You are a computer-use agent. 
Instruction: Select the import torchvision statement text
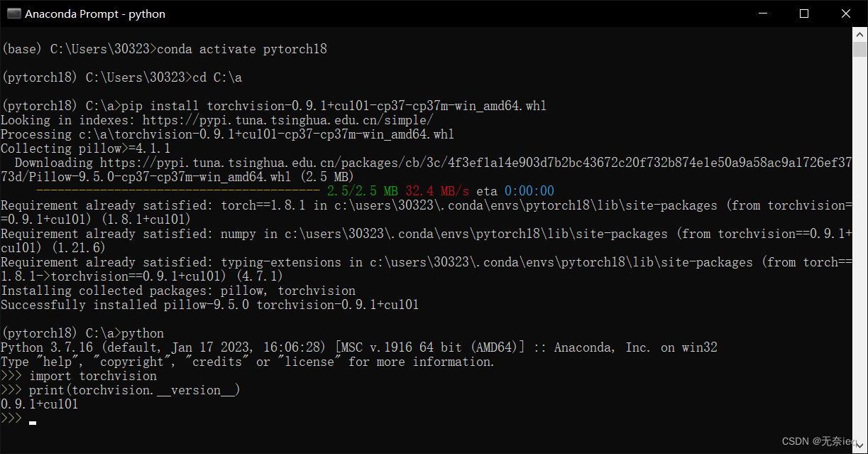[92, 375]
